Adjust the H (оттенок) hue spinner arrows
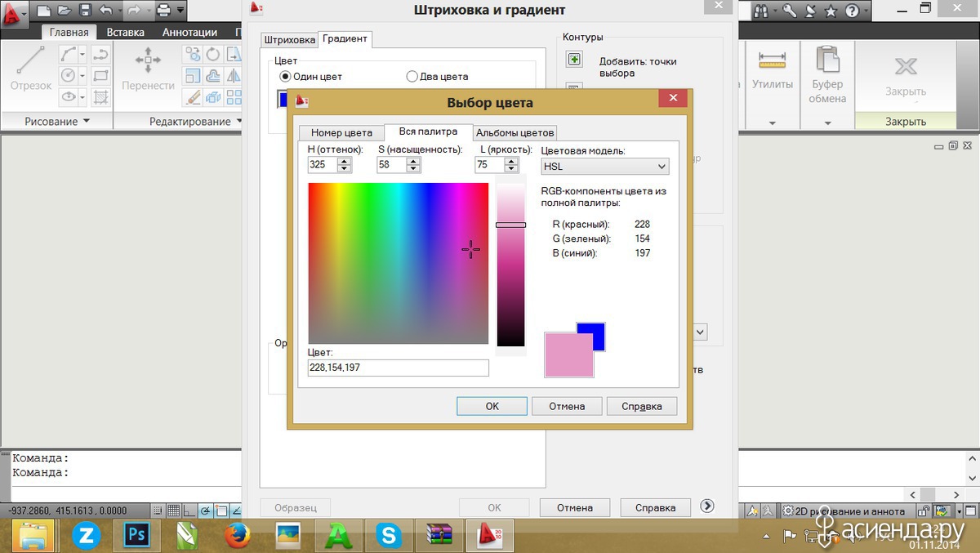 [x=344, y=164]
